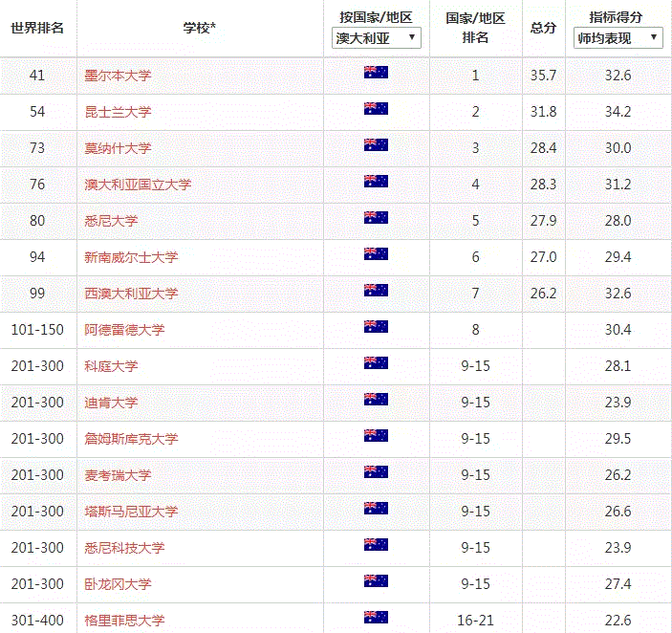Open the 塔斯马尼亚大学 link
Image resolution: width=672 pixels, height=633 pixels.
[131, 512]
